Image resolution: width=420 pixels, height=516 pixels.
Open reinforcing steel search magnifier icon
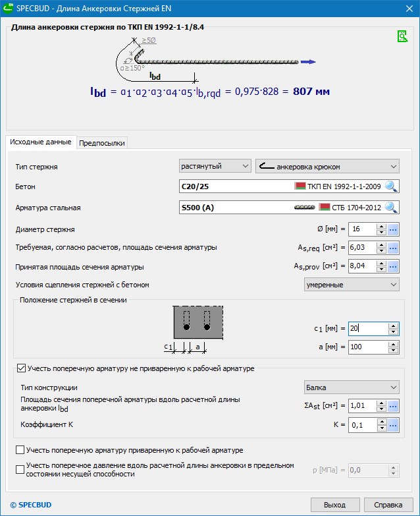coord(392,208)
